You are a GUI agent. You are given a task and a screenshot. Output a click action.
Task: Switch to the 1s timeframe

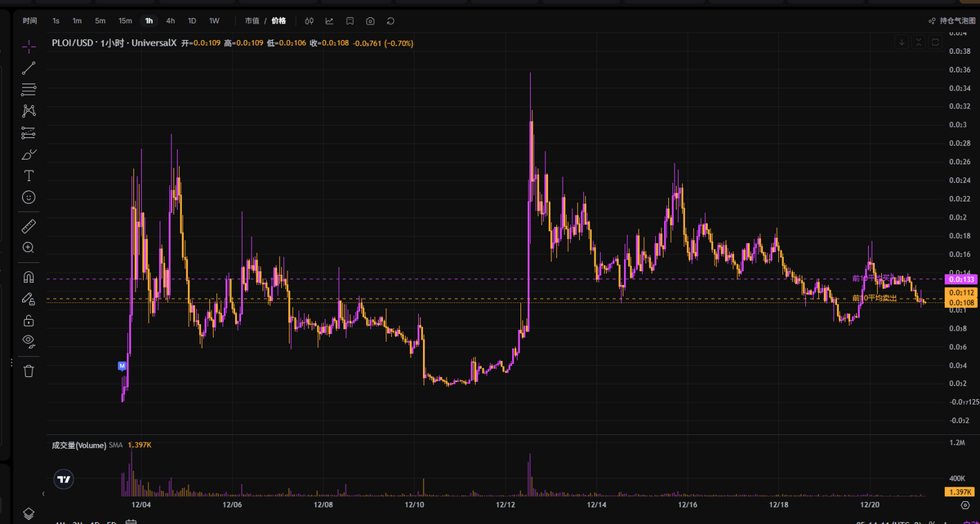[56, 20]
